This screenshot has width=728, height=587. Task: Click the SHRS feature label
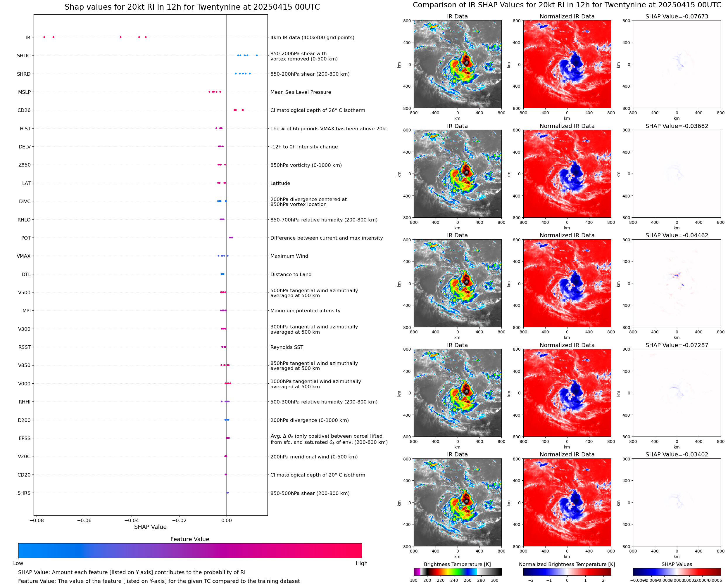(x=24, y=493)
